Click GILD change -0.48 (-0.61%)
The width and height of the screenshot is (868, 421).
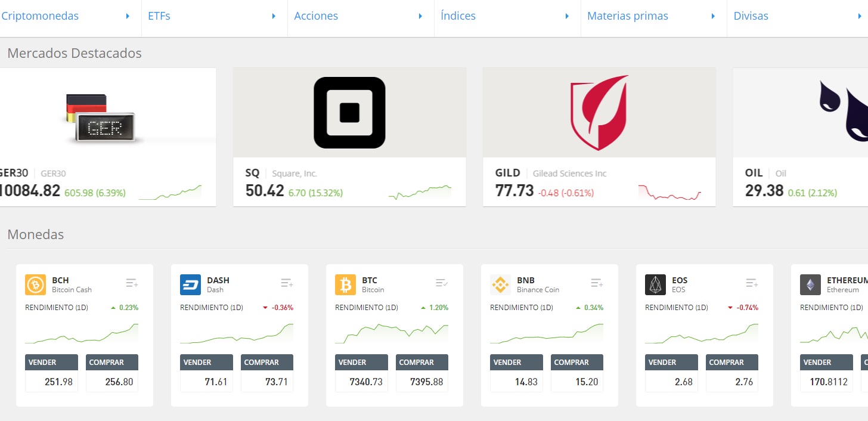[x=566, y=193]
